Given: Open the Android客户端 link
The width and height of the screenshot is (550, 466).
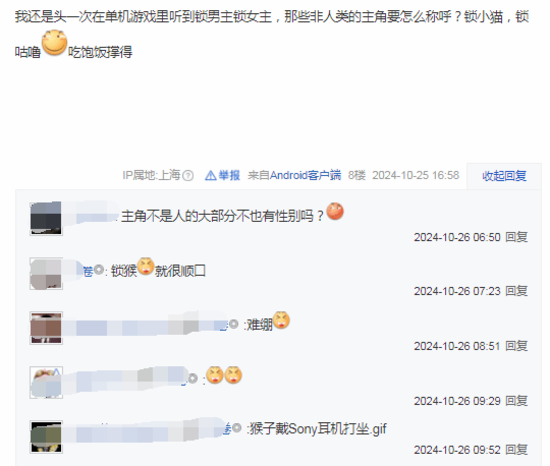Looking at the screenshot, I should coord(305,175).
